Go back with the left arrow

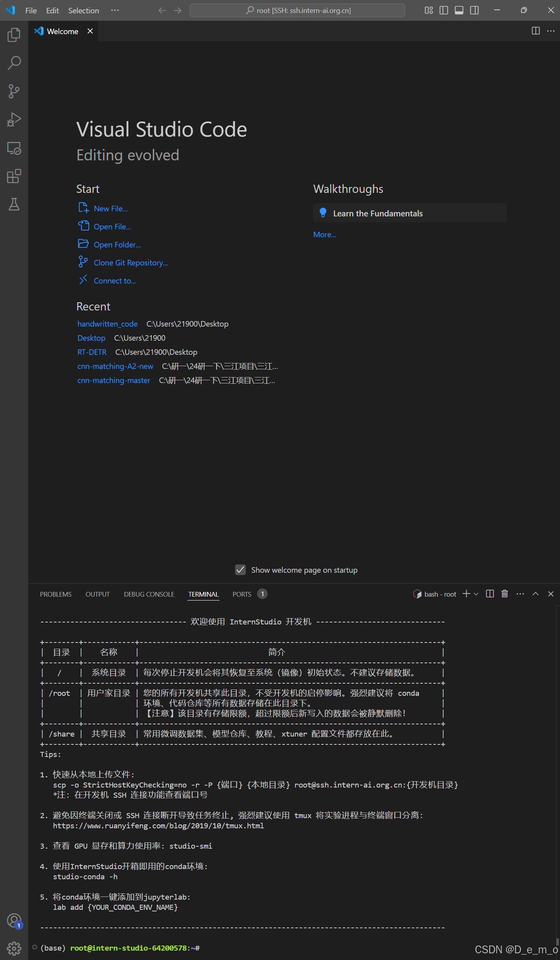click(x=162, y=11)
